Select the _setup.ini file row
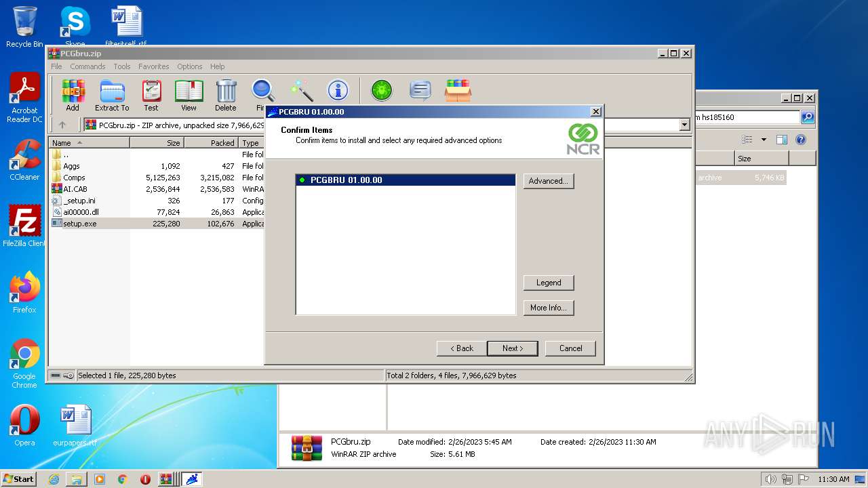868x488 pixels. [x=157, y=201]
